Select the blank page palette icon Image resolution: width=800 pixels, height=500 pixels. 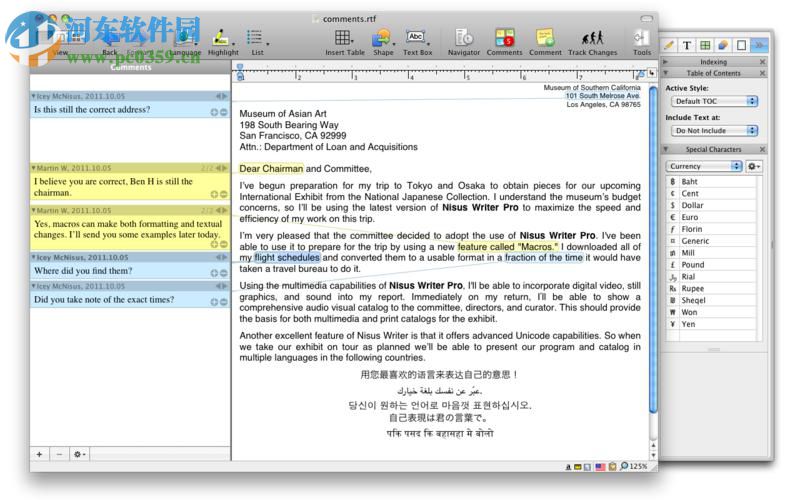point(741,45)
